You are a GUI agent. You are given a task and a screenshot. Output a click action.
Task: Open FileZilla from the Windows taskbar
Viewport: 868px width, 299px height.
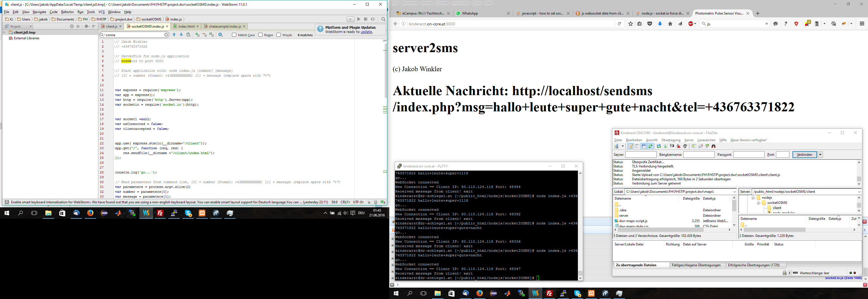(160, 213)
